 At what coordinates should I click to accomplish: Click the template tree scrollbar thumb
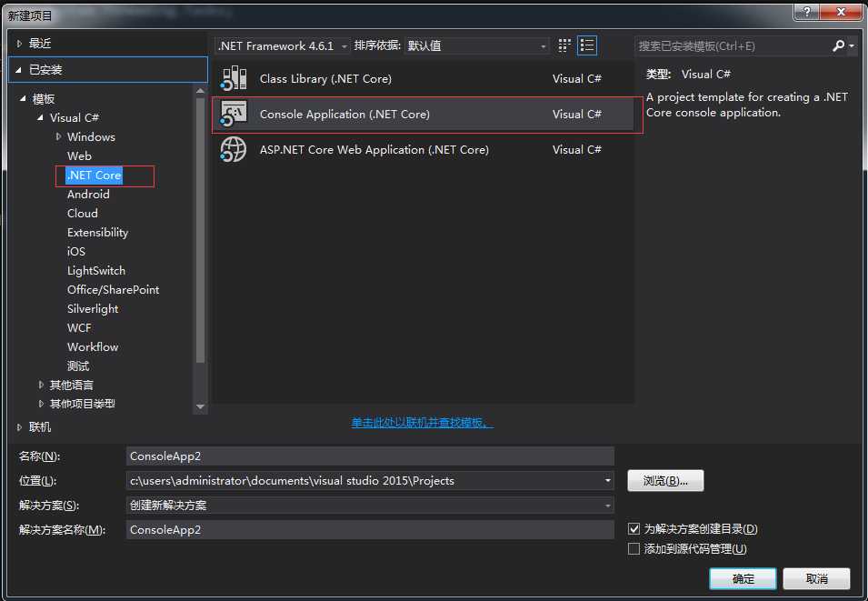(x=200, y=230)
